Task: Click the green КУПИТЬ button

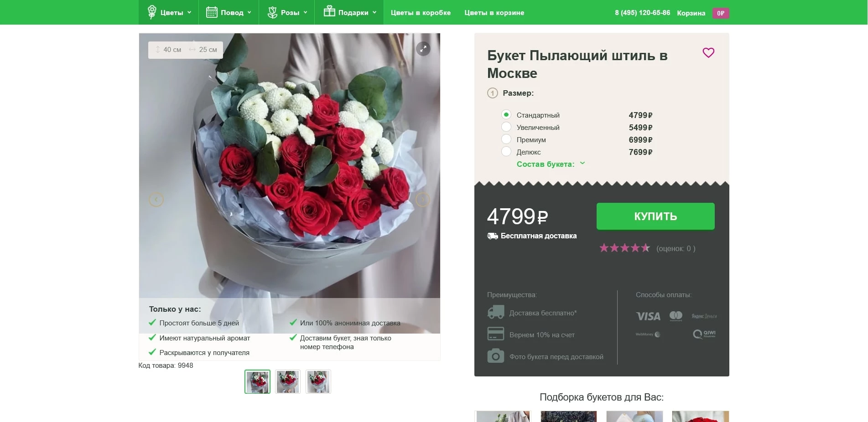Action: coord(655,216)
